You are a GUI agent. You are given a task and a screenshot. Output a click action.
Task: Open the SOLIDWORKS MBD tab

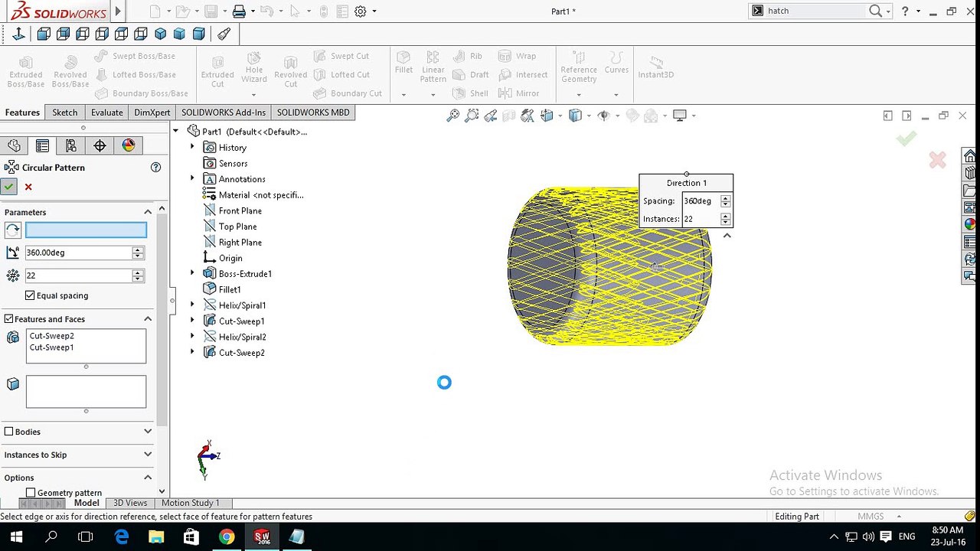(x=313, y=112)
